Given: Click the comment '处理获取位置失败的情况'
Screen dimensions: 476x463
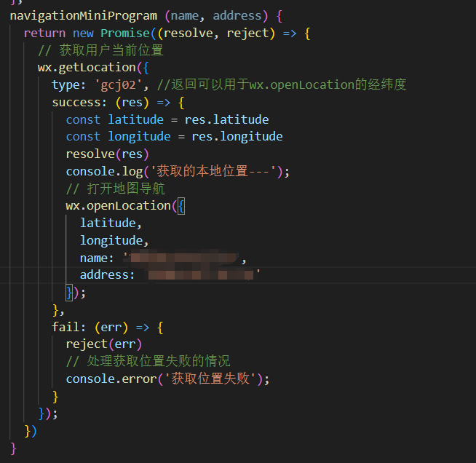Looking at the screenshot, I should click(148, 362).
